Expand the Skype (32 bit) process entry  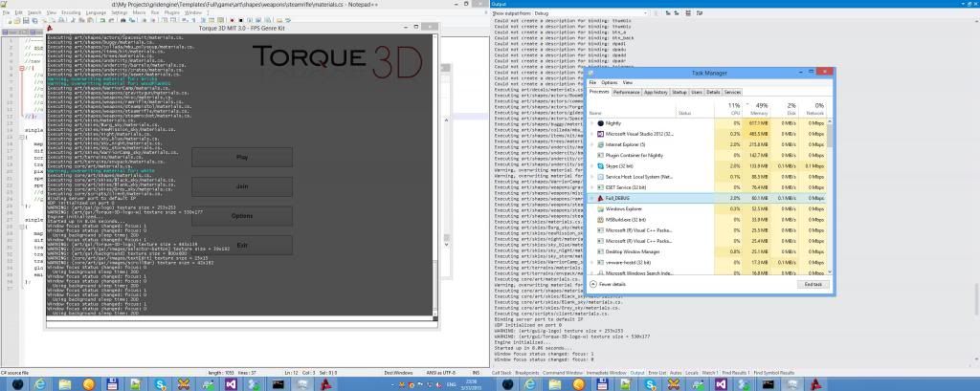591,165
